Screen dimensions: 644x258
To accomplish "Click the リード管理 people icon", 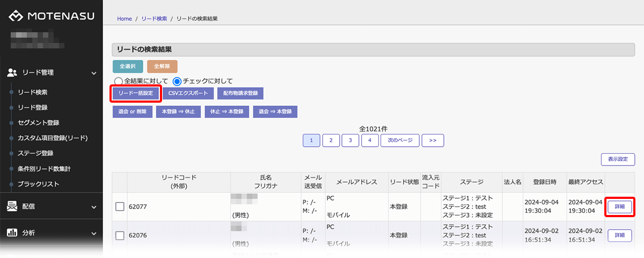I will (x=13, y=72).
